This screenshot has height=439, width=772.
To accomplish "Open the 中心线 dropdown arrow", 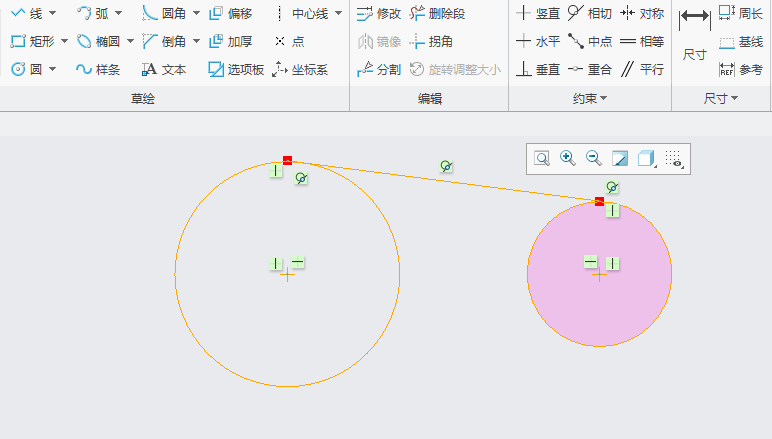I will pos(339,13).
